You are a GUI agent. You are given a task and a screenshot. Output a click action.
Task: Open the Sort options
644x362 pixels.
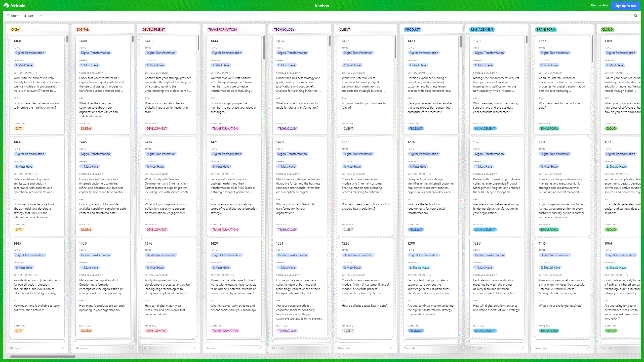tap(28, 16)
